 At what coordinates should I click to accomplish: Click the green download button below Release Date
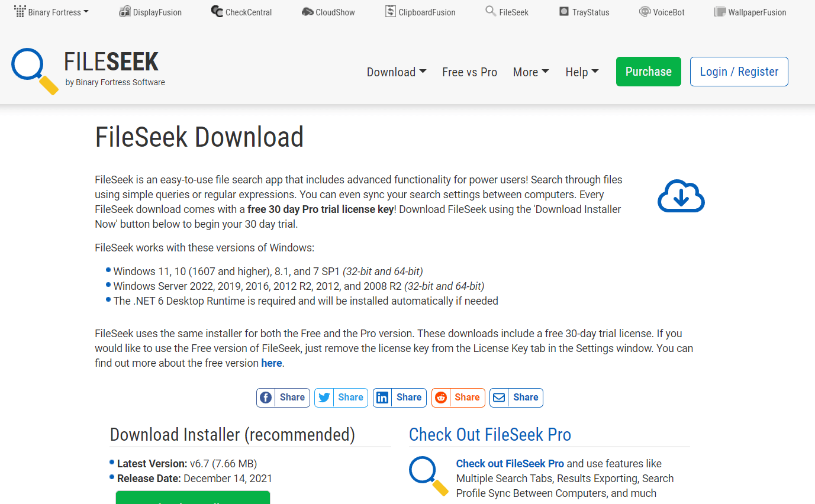coord(193,497)
